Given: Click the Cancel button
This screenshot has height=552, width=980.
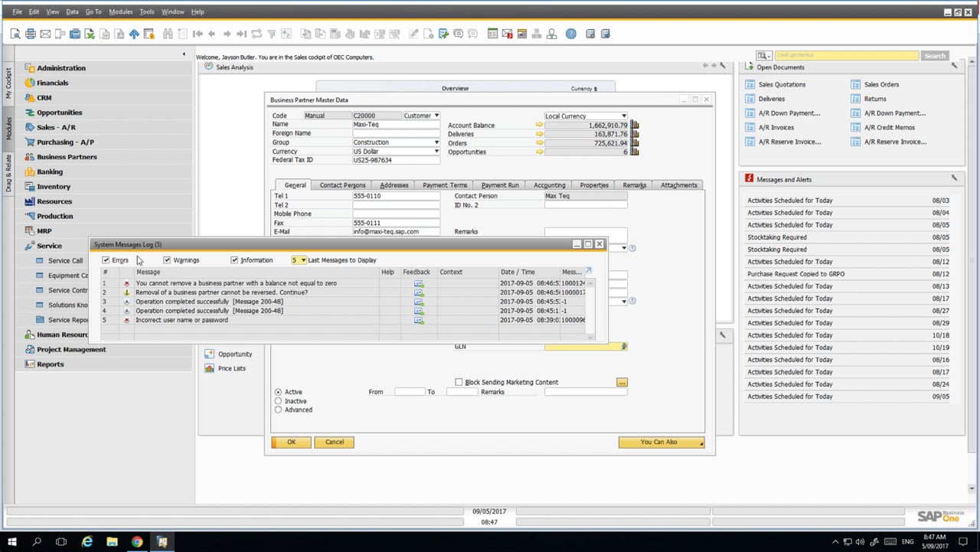Looking at the screenshot, I should pyautogui.click(x=335, y=442).
